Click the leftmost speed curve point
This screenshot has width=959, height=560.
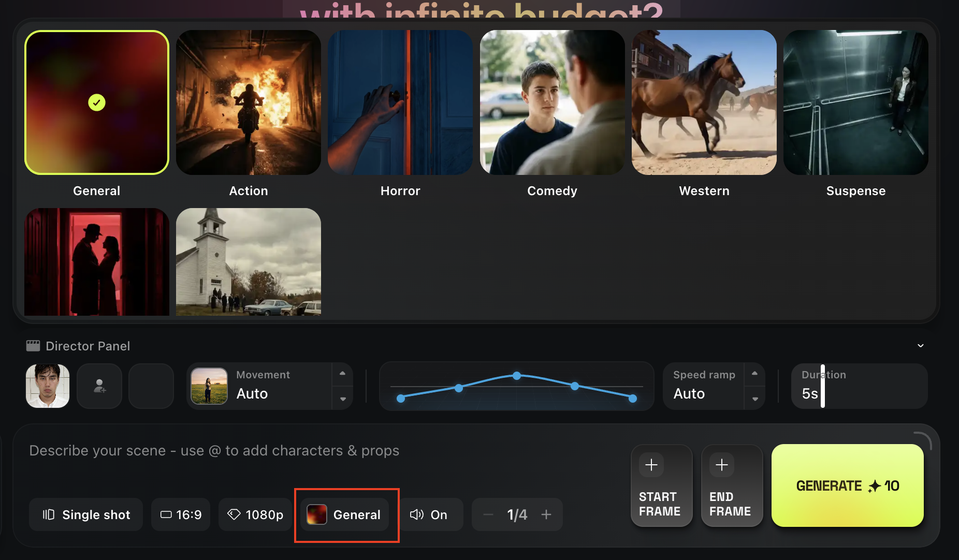point(401,399)
